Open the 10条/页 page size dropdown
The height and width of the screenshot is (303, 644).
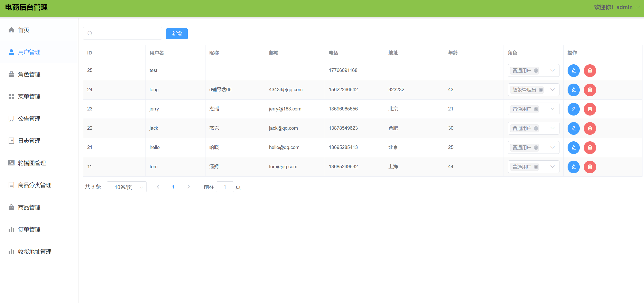click(x=127, y=187)
